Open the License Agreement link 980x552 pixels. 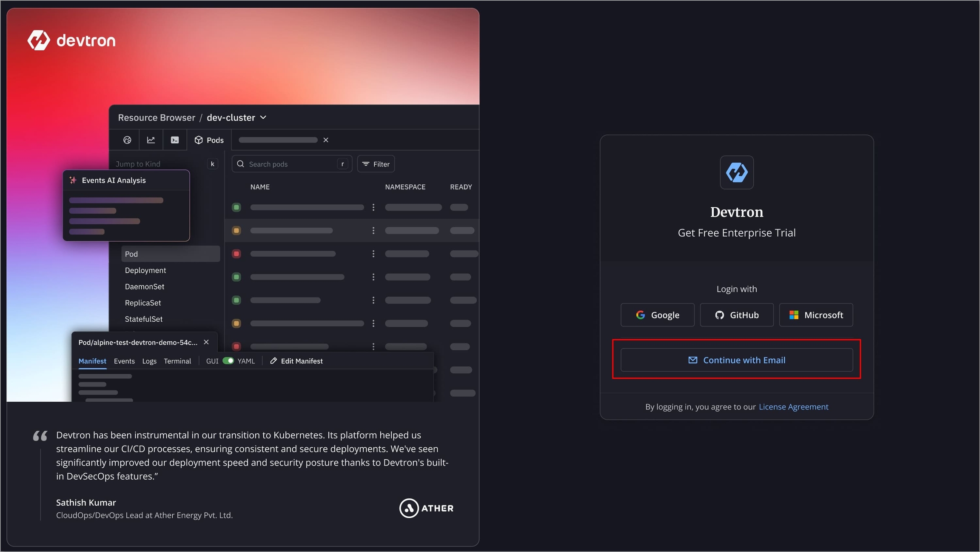[x=793, y=407]
